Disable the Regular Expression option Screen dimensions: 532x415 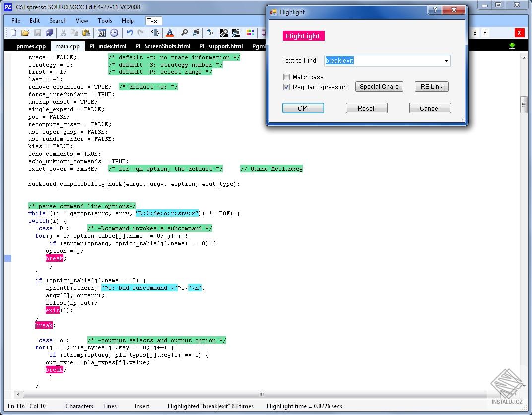coord(286,87)
